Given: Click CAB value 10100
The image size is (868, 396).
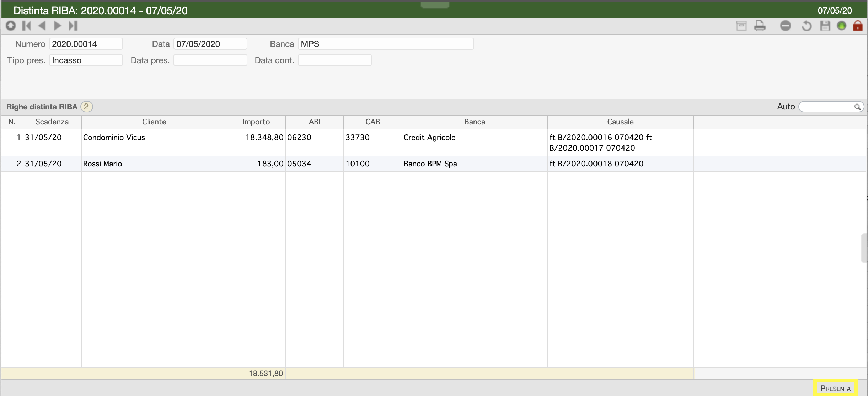Looking at the screenshot, I should tap(358, 164).
